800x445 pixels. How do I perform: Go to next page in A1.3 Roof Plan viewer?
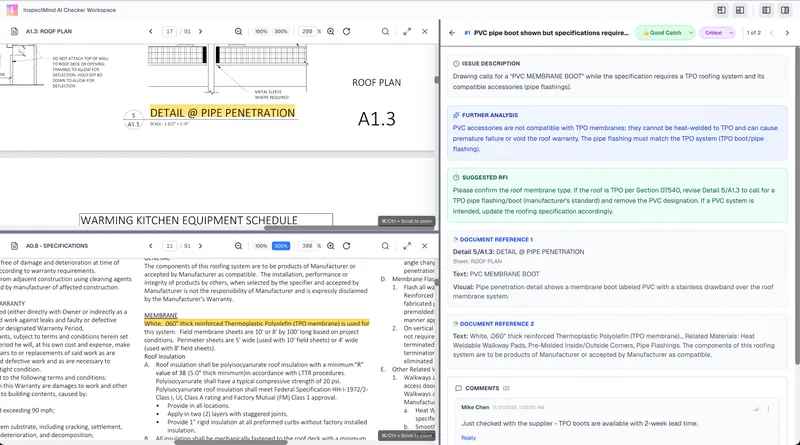click(x=201, y=32)
